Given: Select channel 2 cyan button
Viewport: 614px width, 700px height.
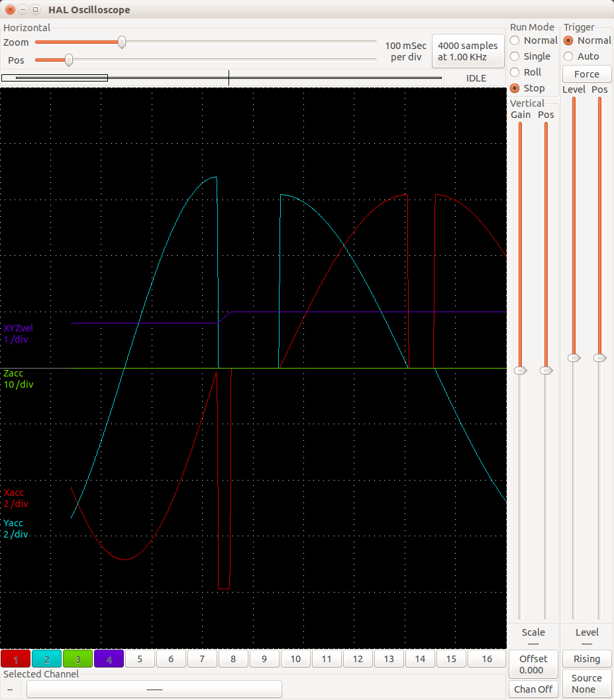Looking at the screenshot, I should point(47,659).
